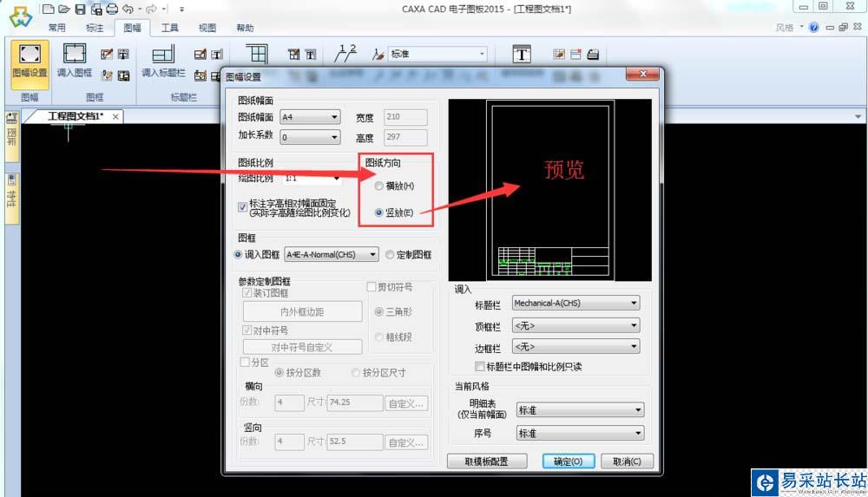Click the Save As icon in quick toolbar
The width and height of the screenshot is (868, 497).
(96, 9)
